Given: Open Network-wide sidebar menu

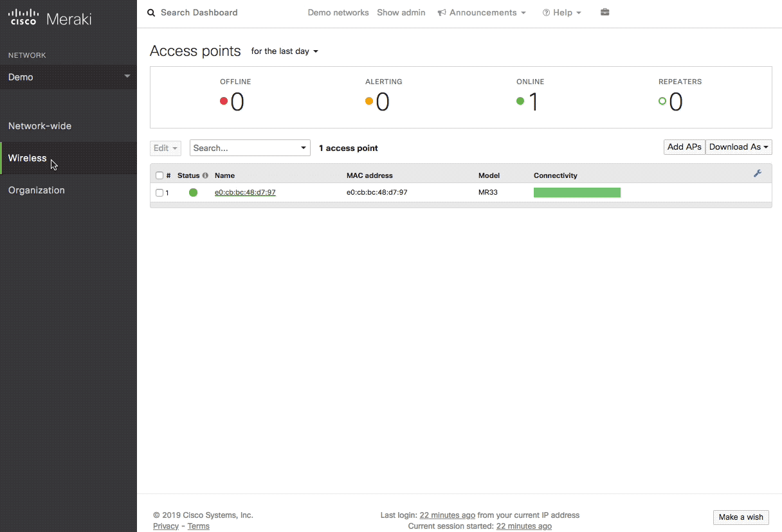Looking at the screenshot, I should (x=68, y=126).
